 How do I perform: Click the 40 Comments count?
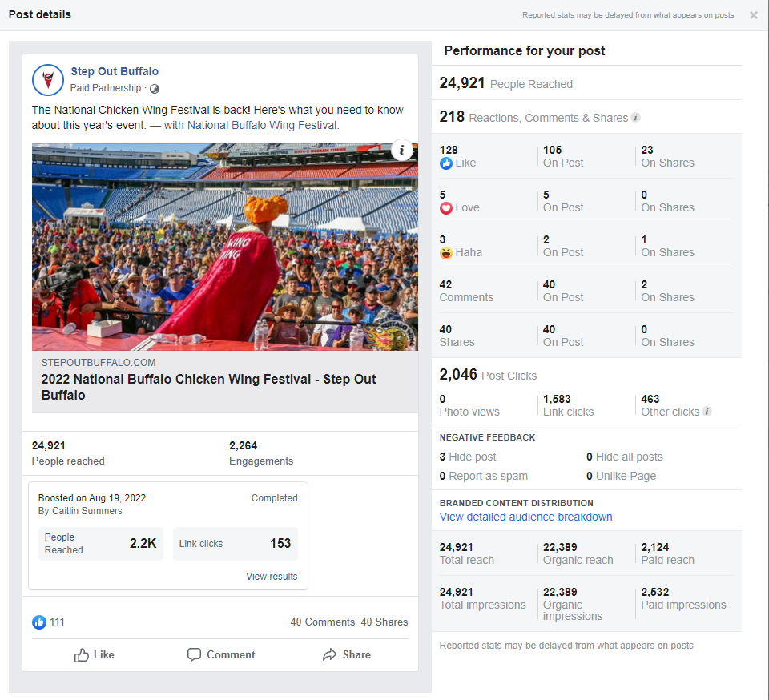322,622
